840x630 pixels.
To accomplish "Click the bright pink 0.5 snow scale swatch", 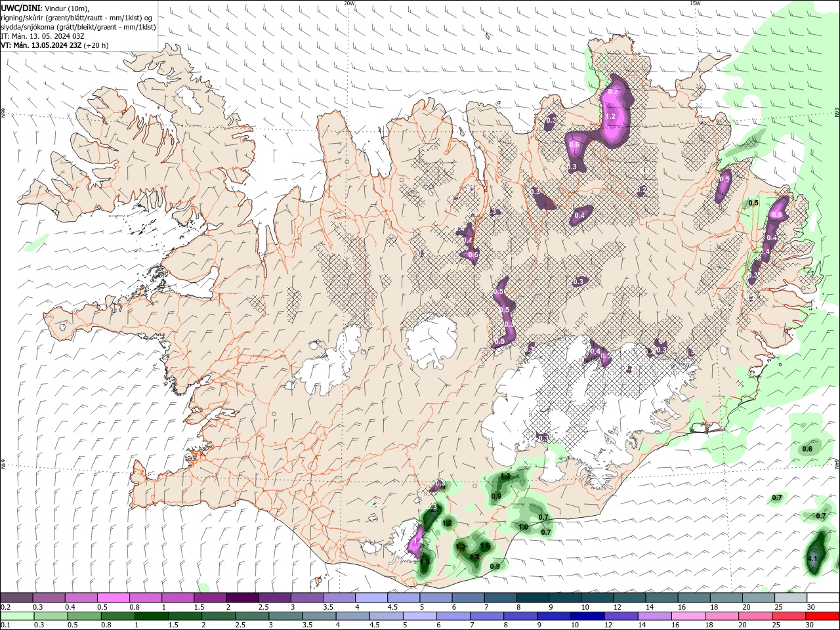I will tap(113, 598).
